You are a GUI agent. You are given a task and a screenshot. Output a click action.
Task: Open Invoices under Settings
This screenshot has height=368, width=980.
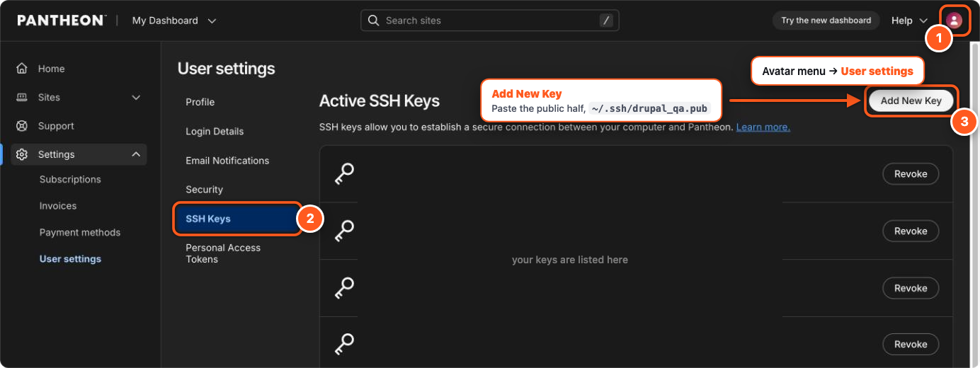58,206
